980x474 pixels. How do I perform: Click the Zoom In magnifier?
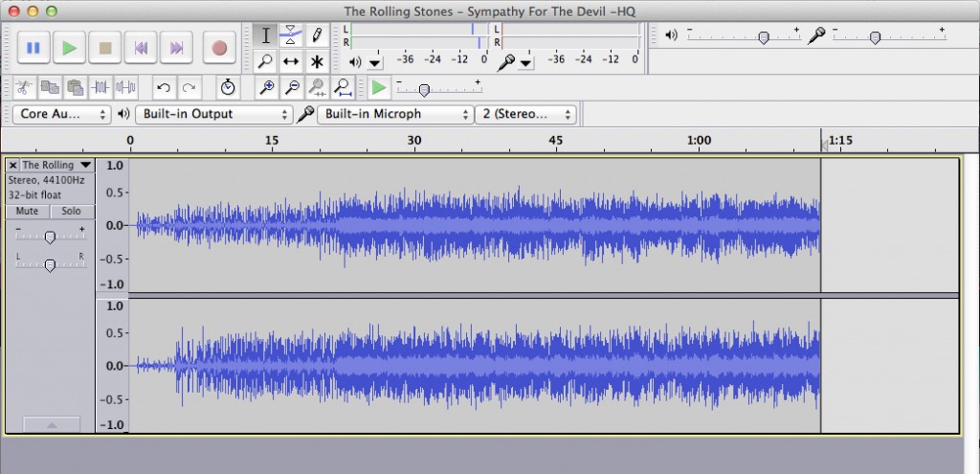[267, 87]
